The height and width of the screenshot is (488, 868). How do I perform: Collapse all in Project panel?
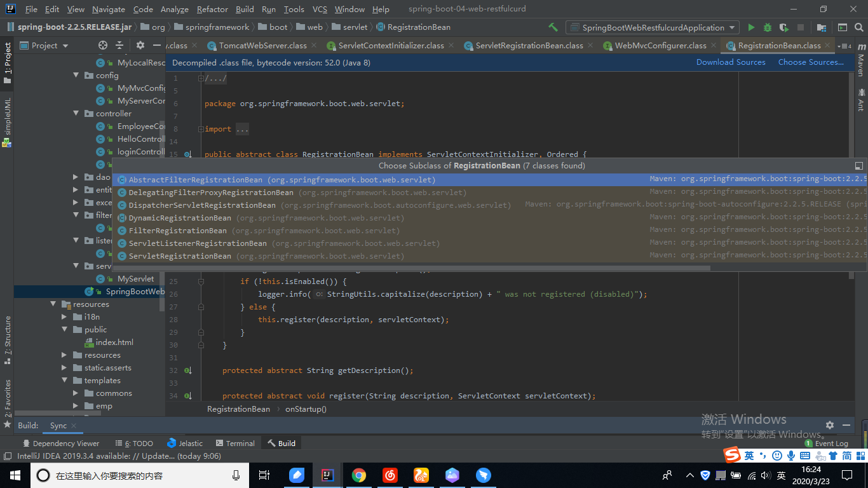(119, 45)
